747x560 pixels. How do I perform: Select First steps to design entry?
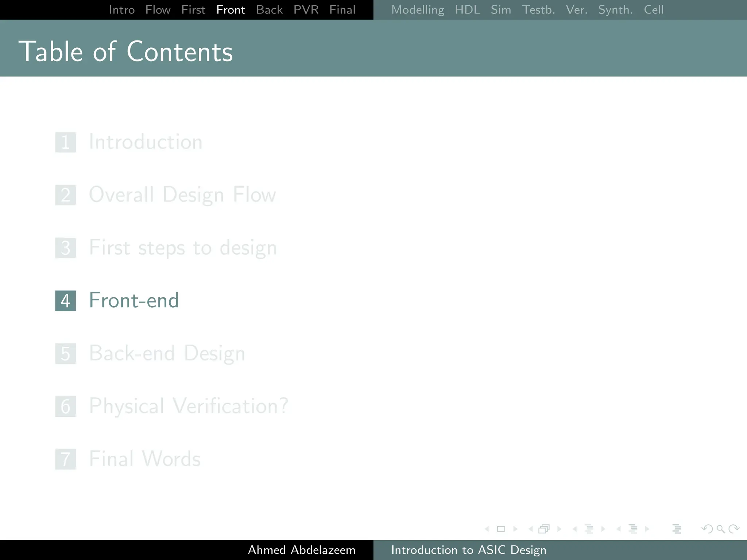[x=183, y=248]
